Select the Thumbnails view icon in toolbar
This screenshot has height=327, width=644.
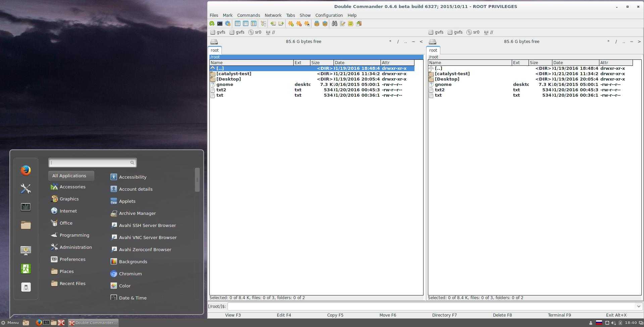point(254,24)
